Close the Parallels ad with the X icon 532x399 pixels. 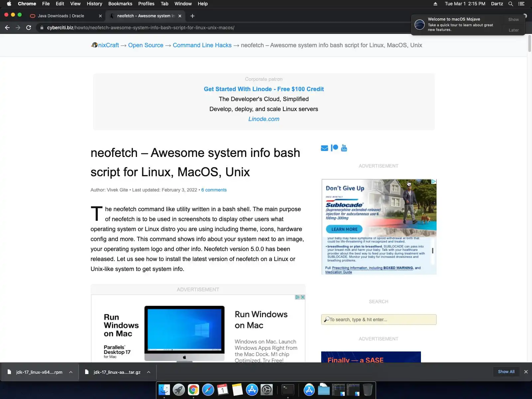point(303,297)
